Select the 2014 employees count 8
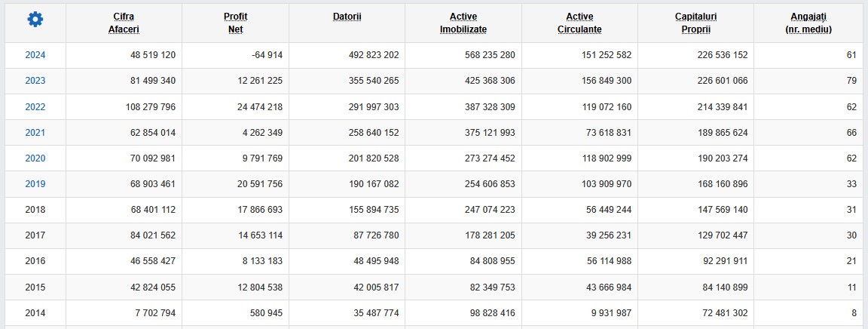 (854, 313)
